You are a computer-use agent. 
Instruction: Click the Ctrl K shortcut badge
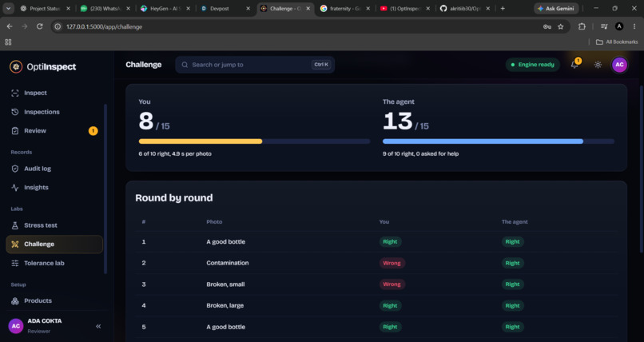tap(321, 65)
